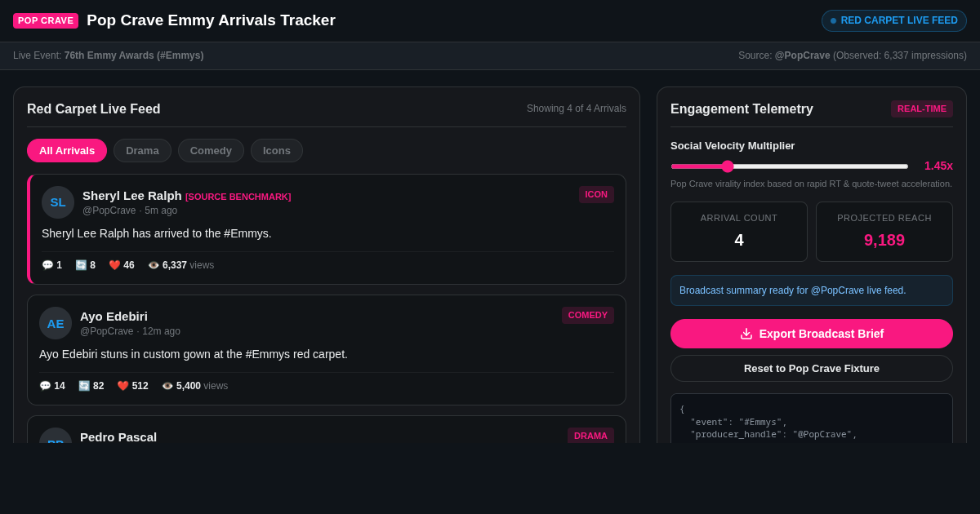
Task: Click the SOURCE BENCHMARK label
Action: [238, 197]
